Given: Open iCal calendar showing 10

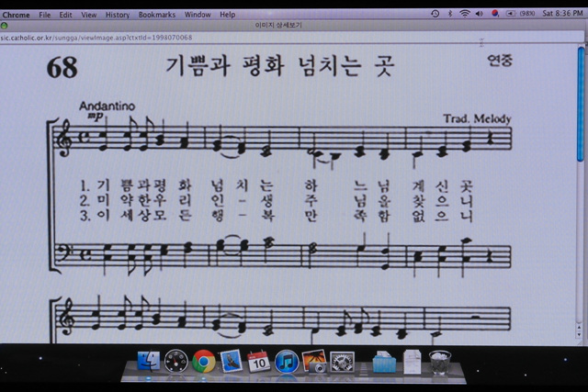Looking at the screenshot, I should [259, 362].
